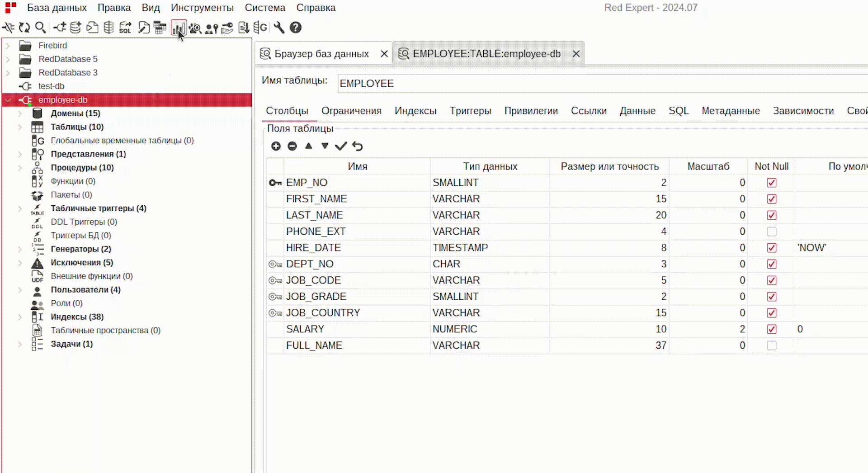Click the SQL script toolbar icon
868x473 pixels.
[125, 28]
